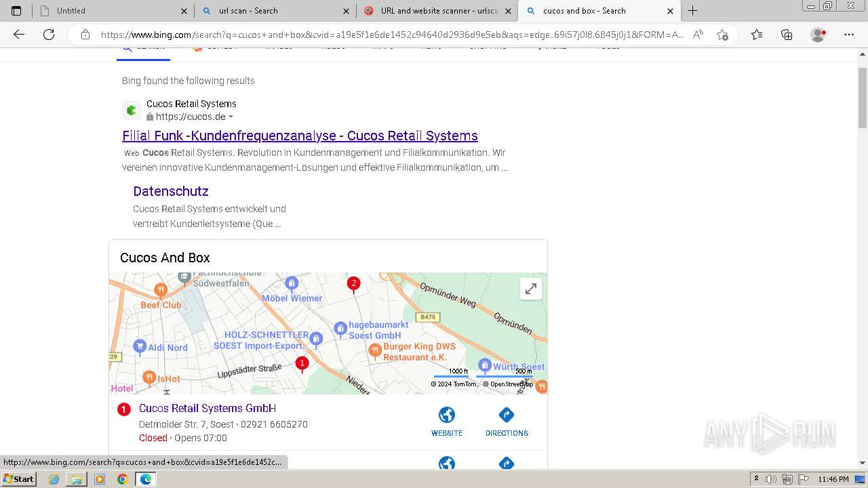Open Collections panel
Viewport: 868px width, 488px height.
tap(787, 35)
